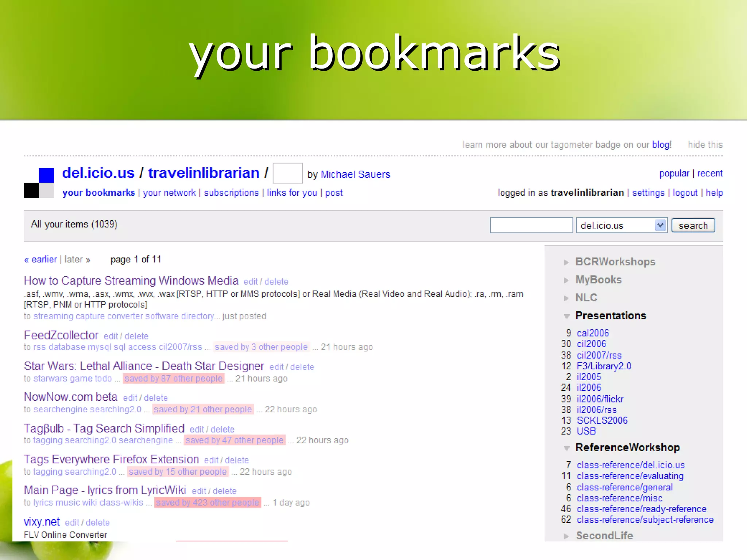Click the starwars tag under Star Wars bookmark
The height and width of the screenshot is (560, 747).
tap(50, 378)
